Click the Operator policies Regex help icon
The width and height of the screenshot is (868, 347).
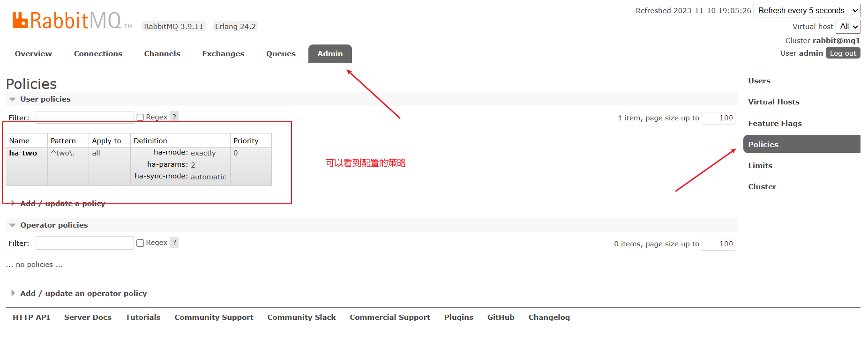174,242
